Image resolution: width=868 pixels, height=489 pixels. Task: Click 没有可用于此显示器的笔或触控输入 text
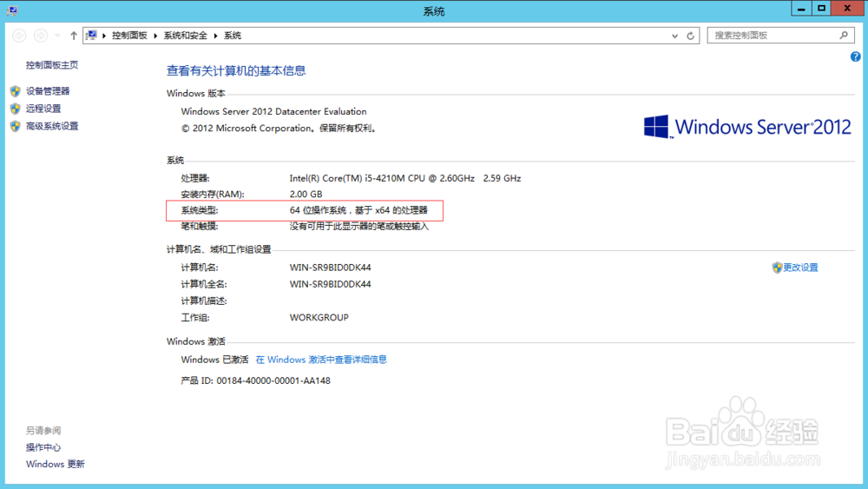[358, 227]
